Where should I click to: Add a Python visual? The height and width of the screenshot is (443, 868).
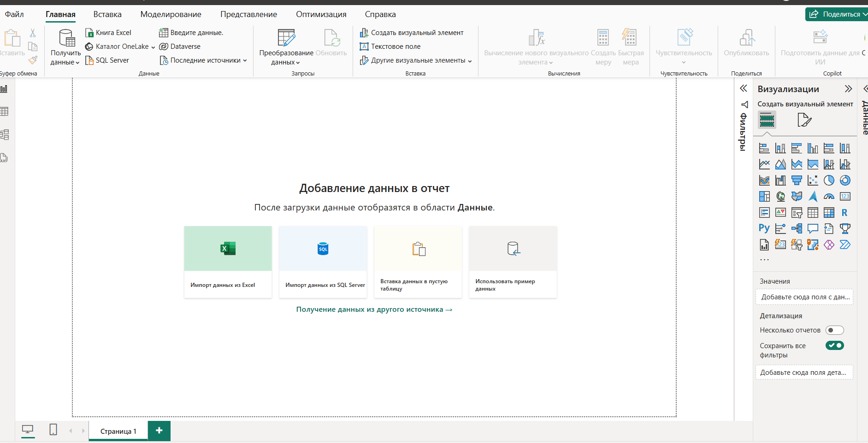[765, 228]
